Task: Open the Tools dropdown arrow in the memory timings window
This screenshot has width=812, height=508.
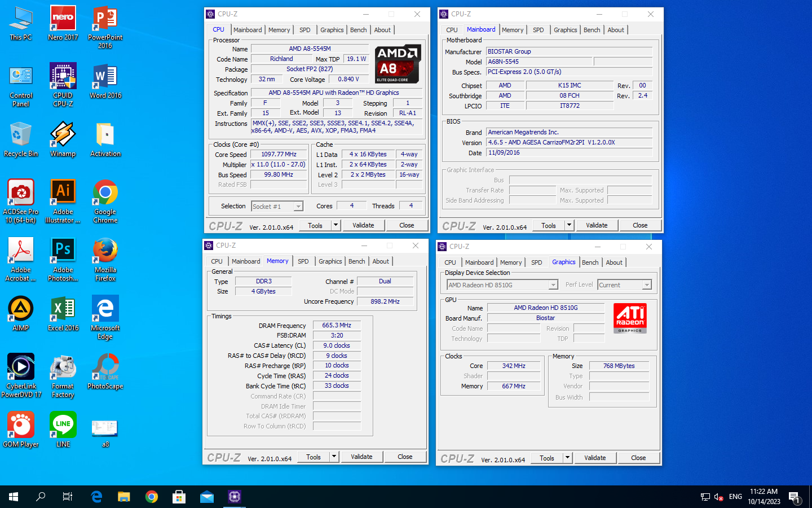Action: click(334, 457)
